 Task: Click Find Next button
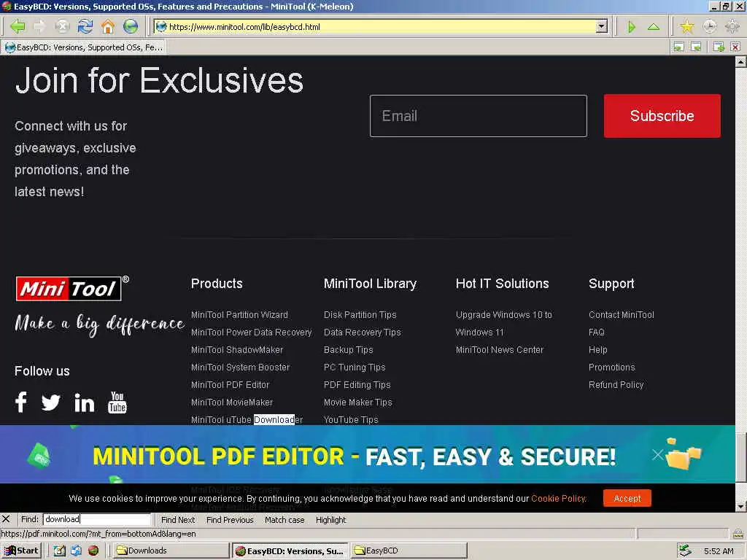click(x=178, y=519)
